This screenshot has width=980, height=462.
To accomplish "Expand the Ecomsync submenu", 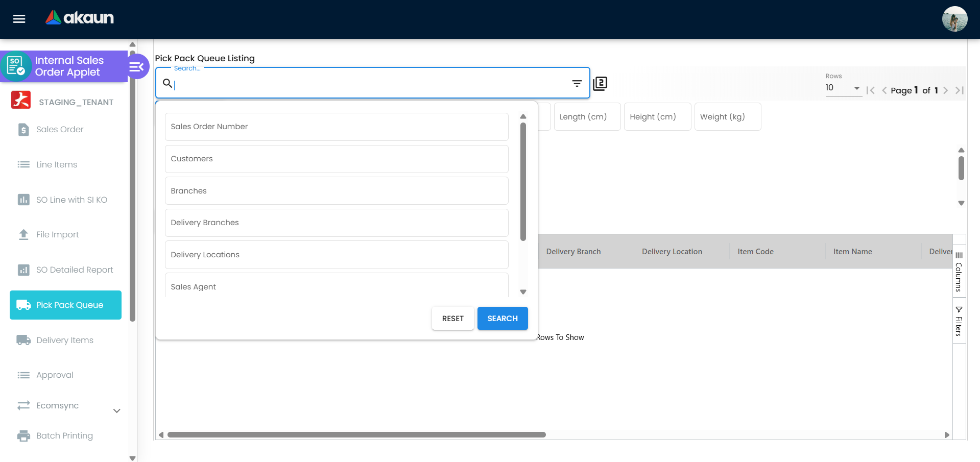I will click(116, 410).
